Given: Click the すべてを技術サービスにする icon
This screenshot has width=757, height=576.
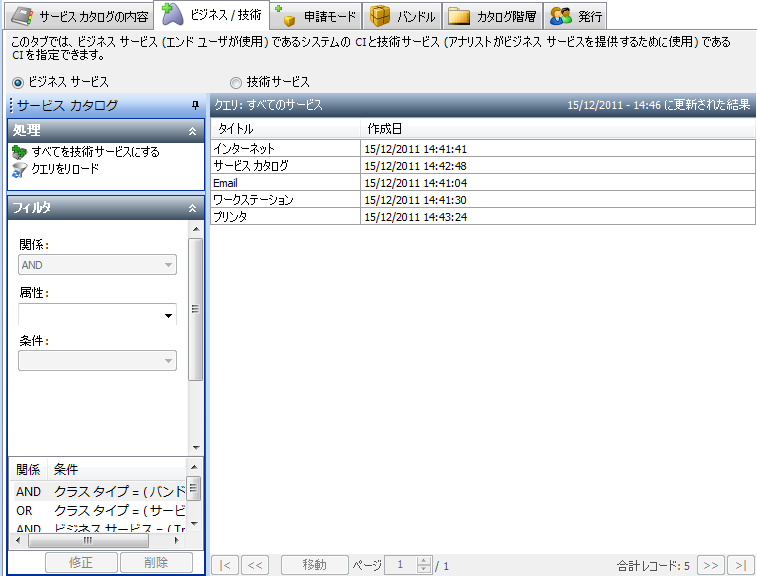Looking at the screenshot, I should point(19,152).
